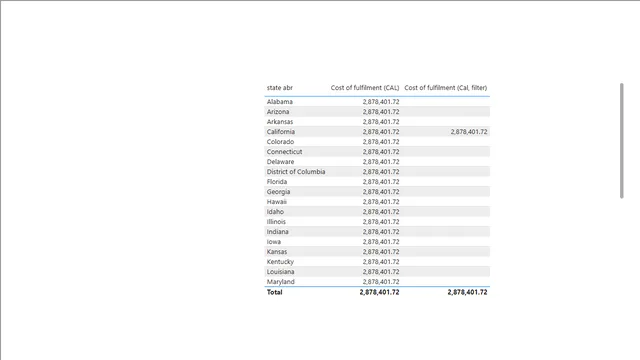This screenshot has width=640, height=360.
Task: Select the California row label
Action: coord(281,132)
